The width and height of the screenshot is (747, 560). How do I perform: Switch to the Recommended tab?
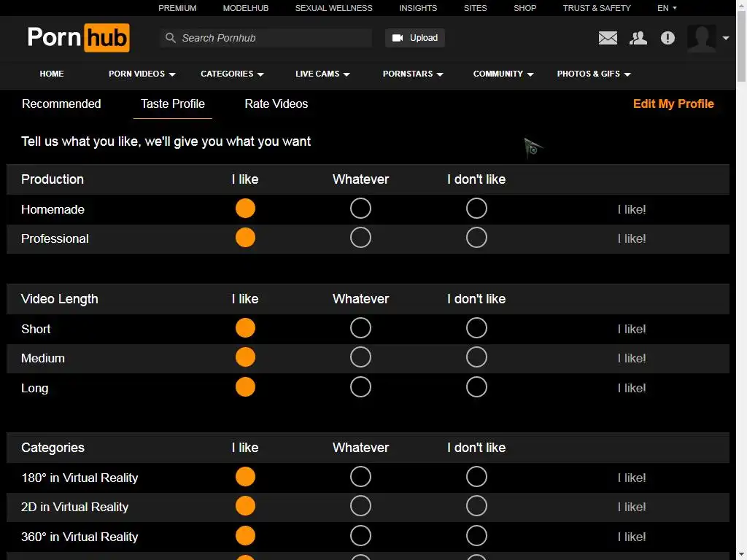[x=61, y=104]
